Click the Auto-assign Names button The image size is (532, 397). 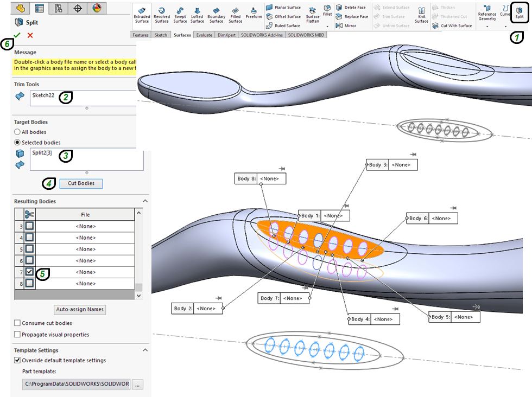coord(80,310)
